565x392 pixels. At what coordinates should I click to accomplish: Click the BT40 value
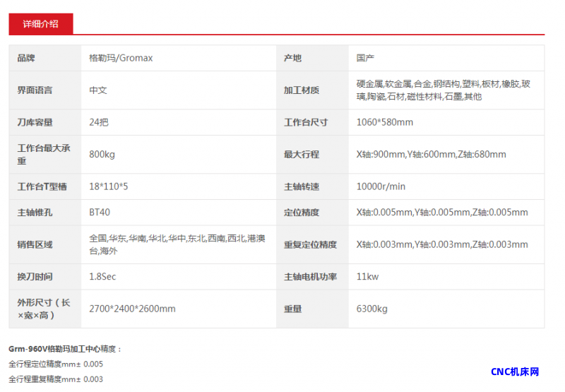click(100, 213)
